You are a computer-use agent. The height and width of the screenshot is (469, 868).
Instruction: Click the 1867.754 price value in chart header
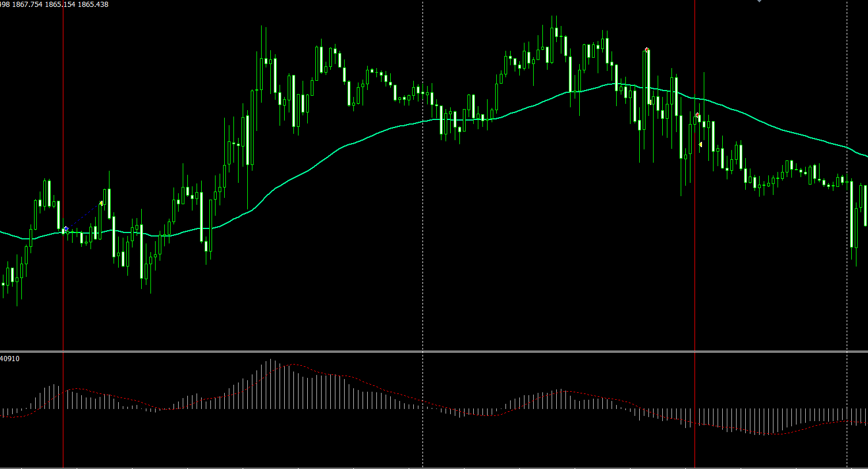pos(28,4)
